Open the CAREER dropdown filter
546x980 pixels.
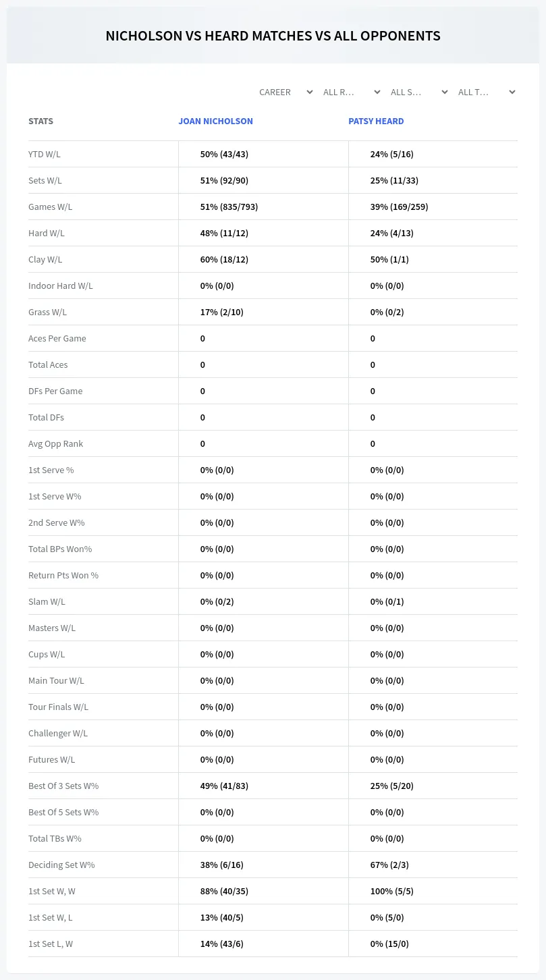click(x=285, y=92)
